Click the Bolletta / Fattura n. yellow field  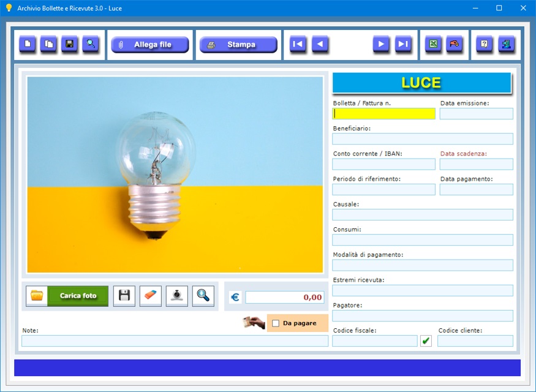[383, 114]
